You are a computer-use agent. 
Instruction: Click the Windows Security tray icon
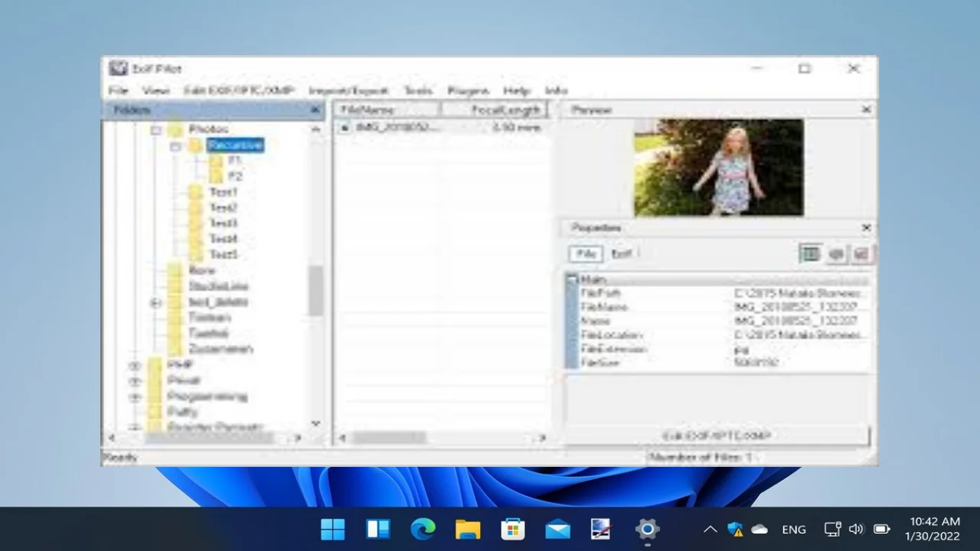point(735,529)
